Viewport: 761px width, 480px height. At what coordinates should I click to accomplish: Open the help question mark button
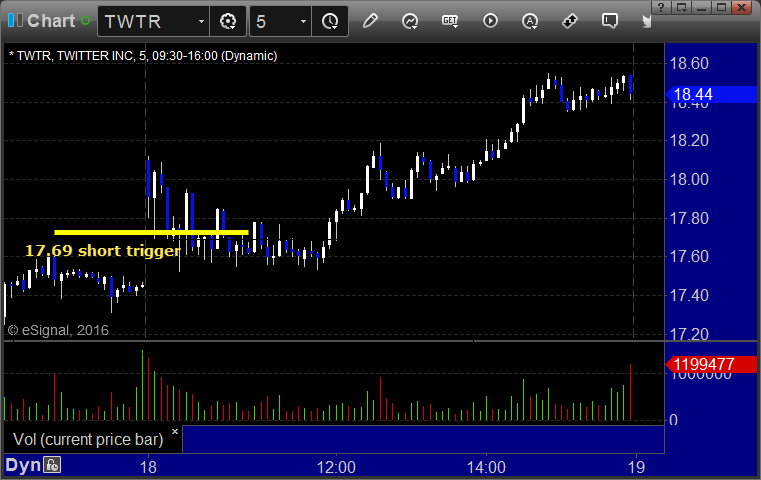pyautogui.click(x=661, y=7)
